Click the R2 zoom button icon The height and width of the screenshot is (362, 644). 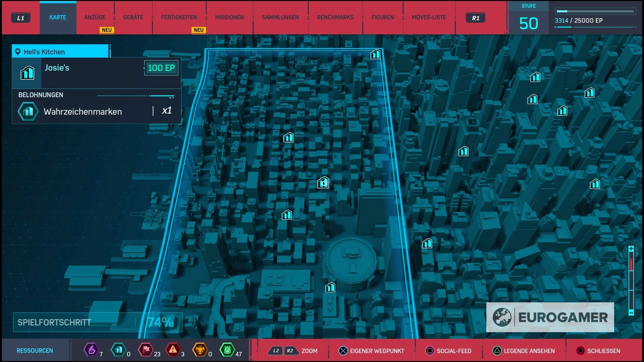tap(290, 351)
